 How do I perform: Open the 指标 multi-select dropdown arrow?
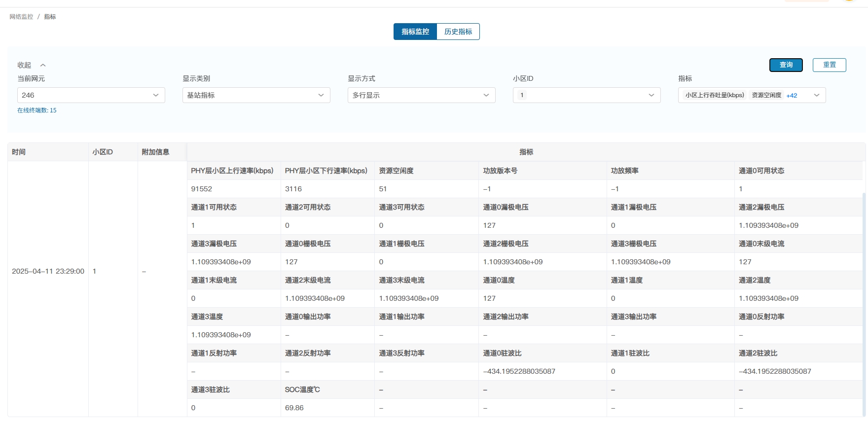click(817, 95)
